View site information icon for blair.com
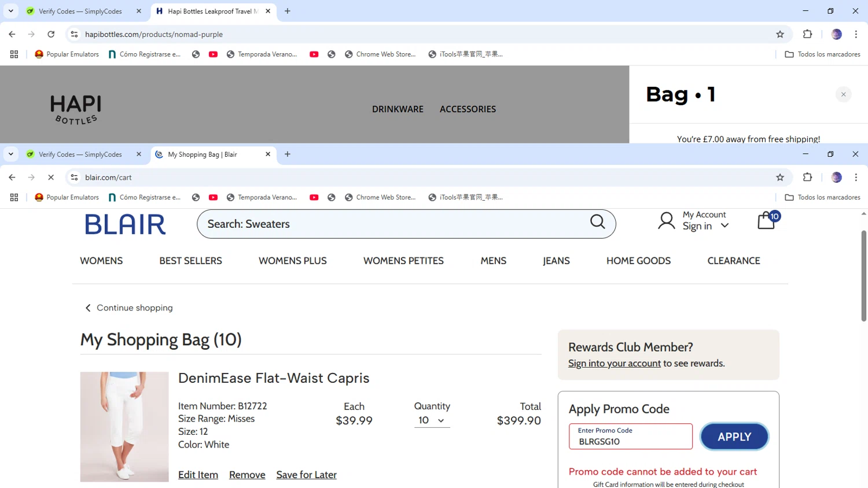 74,178
